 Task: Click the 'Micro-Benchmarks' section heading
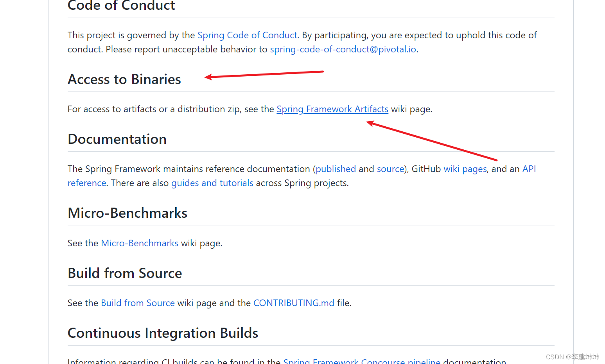click(x=127, y=213)
